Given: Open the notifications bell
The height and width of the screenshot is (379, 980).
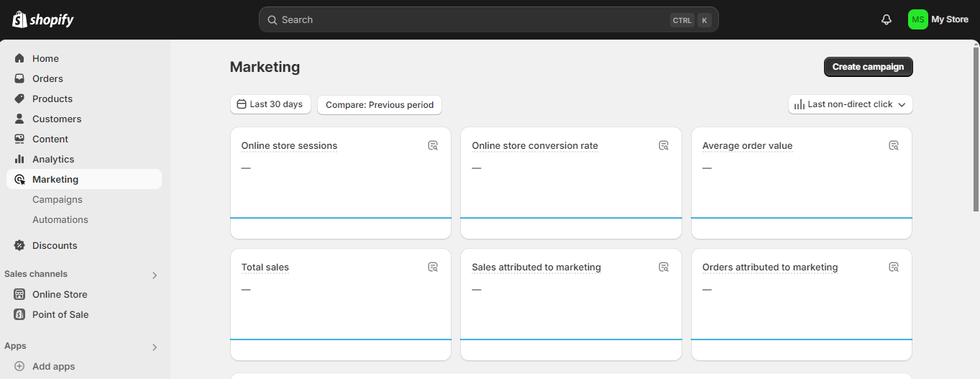Looking at the screenshot, I should click(887, 19).
